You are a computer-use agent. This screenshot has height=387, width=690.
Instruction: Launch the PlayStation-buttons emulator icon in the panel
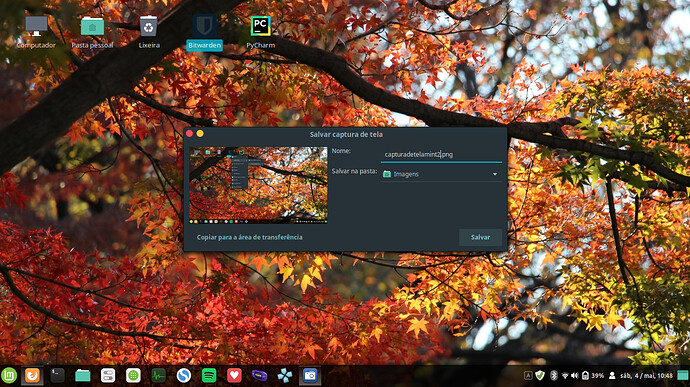click(285, 376)
